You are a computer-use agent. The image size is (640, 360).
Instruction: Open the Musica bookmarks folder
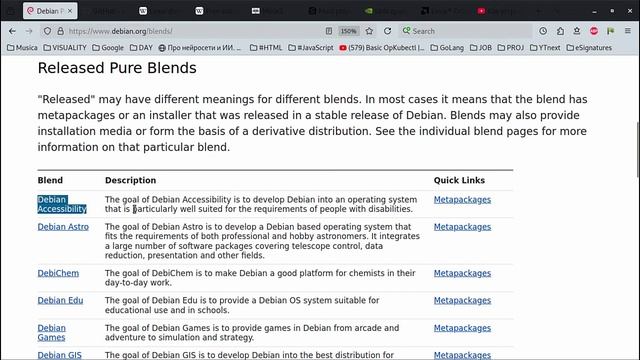click(x=22, y=48)
